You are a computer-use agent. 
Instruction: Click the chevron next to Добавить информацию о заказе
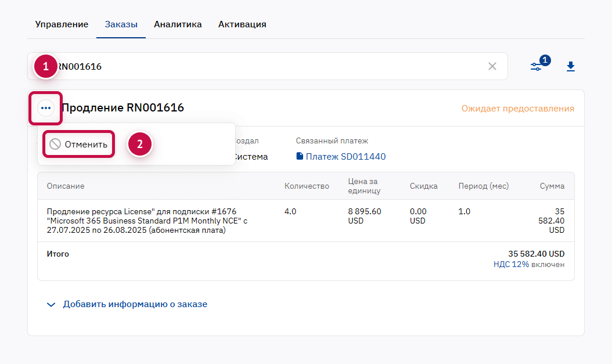click(x=51, y=304)
